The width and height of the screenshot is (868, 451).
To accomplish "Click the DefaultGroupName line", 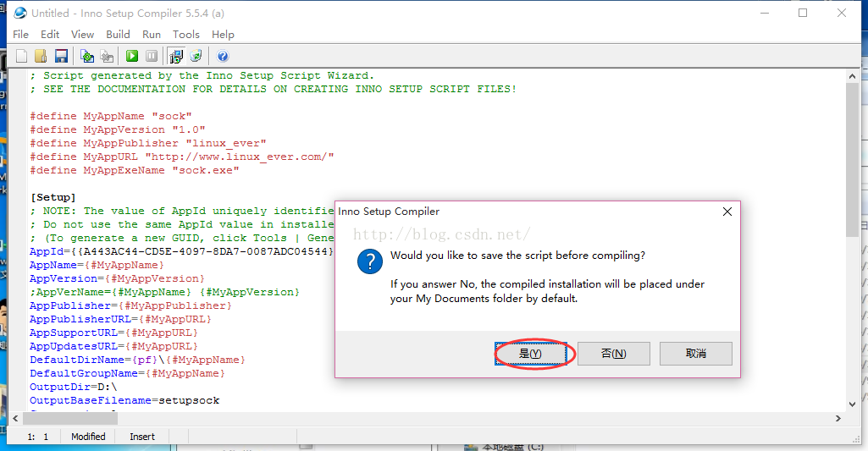I will coord(127,373).
